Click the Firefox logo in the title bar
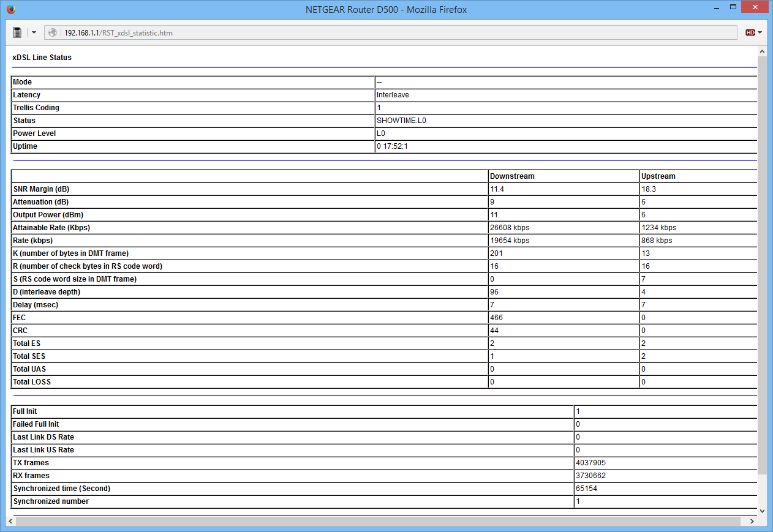773x532 pixels. [11, 9]
